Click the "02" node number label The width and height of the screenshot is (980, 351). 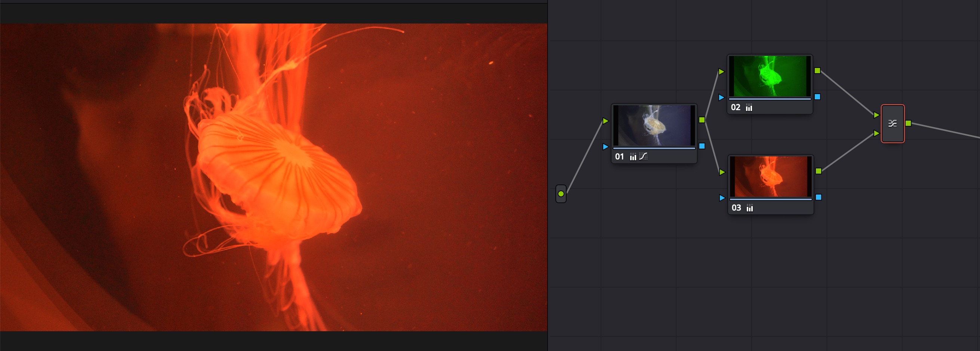(736, 108)
